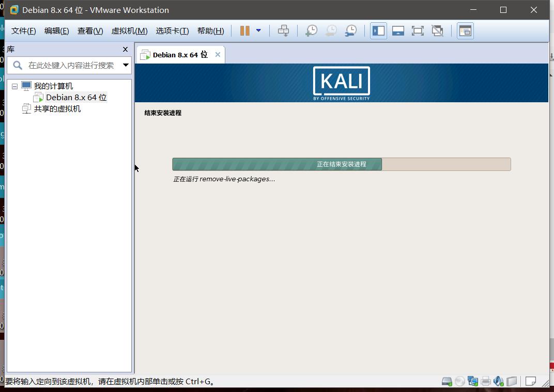Enter full screen mode icon
554x392 pixels.
(418, 30)
